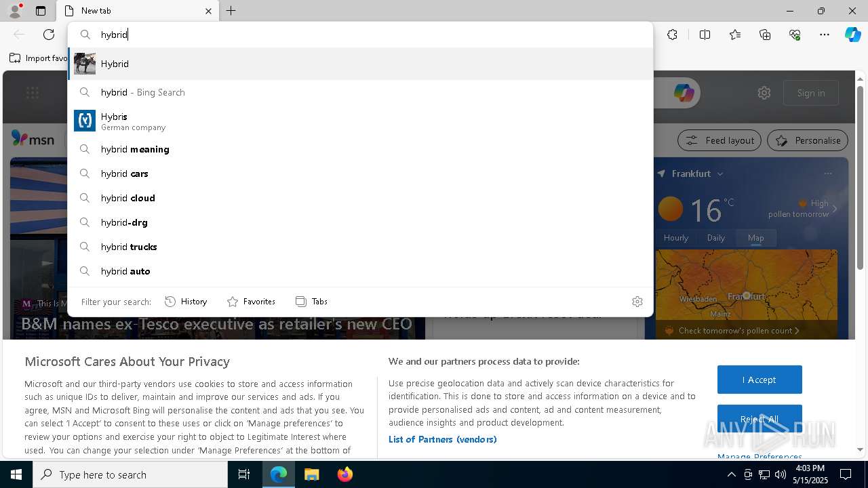The image size is (868, 488).
Task: Choose the hybrid meaning suggestion
Action: [360, 149]
